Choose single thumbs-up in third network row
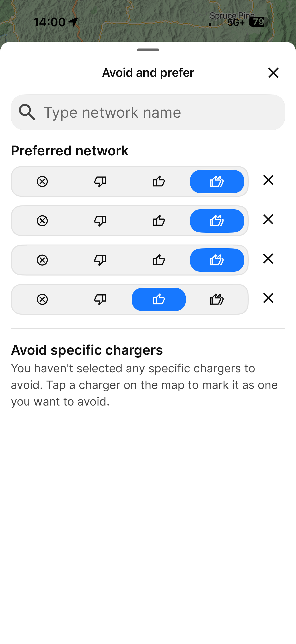The image size is (296, 644). (159, 260)
